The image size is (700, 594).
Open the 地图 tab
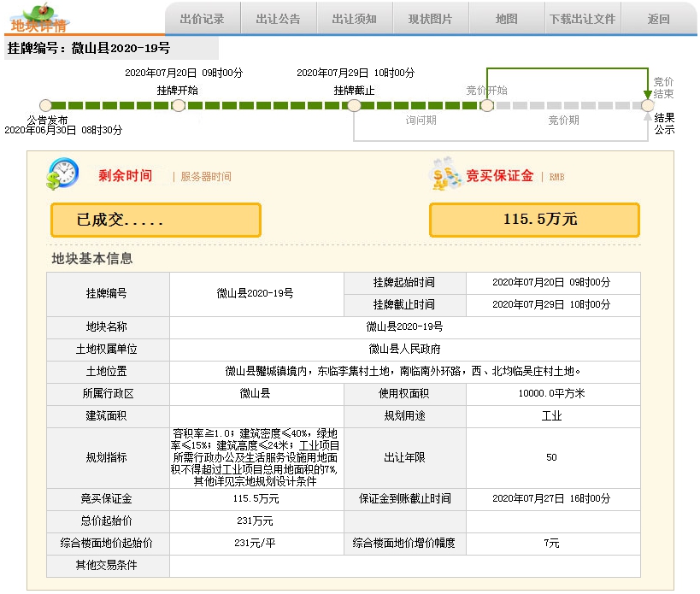click(x=507, y=19)
